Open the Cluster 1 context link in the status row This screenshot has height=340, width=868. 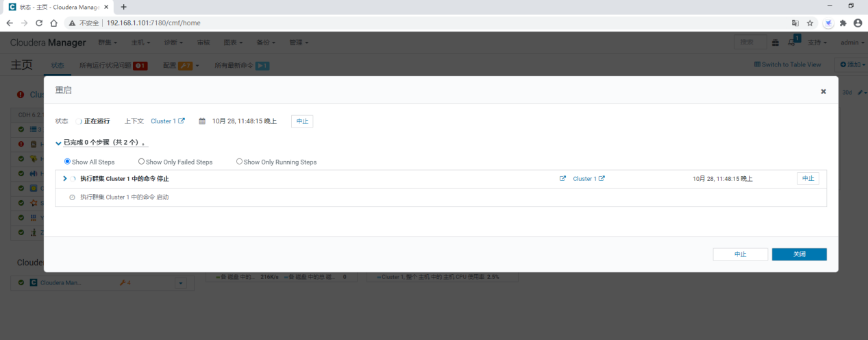[168, 121]
